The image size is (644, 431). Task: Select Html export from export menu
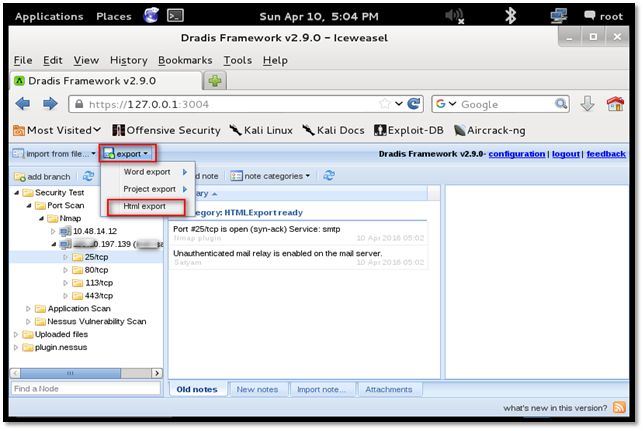(144, 206)
